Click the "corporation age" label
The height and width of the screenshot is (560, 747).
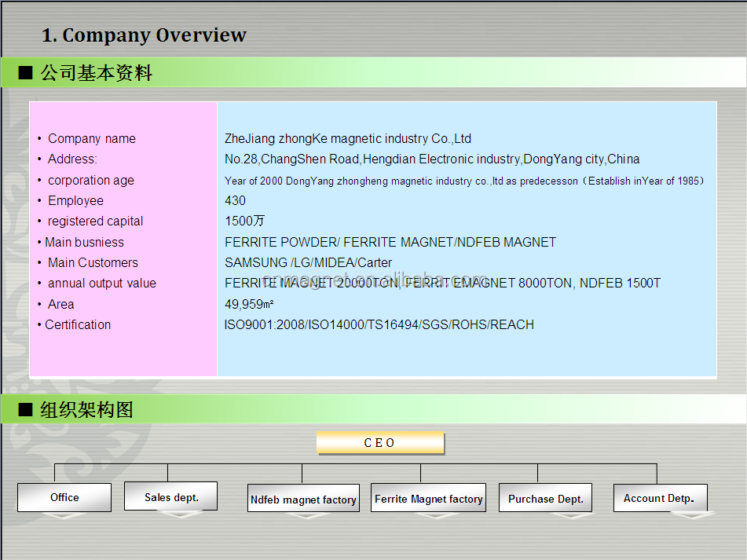click(x=91, y=181)
